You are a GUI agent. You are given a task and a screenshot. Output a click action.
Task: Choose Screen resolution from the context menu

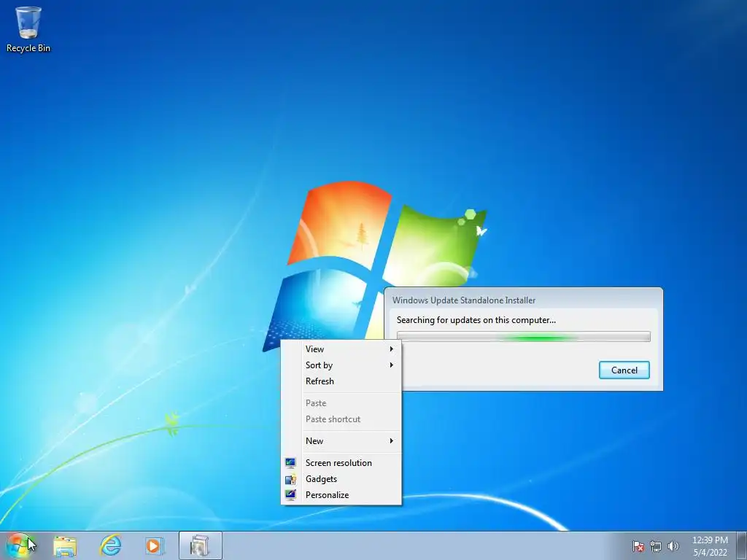(341, 463)
